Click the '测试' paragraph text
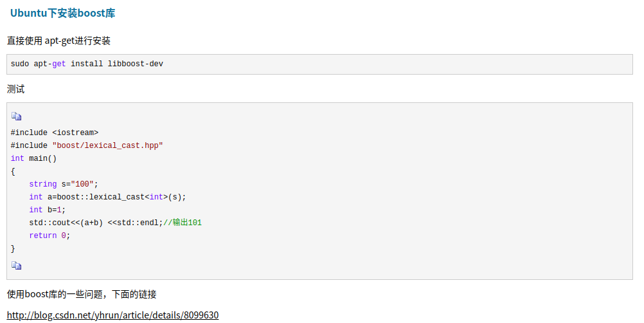644x323 pixels. 15,89
